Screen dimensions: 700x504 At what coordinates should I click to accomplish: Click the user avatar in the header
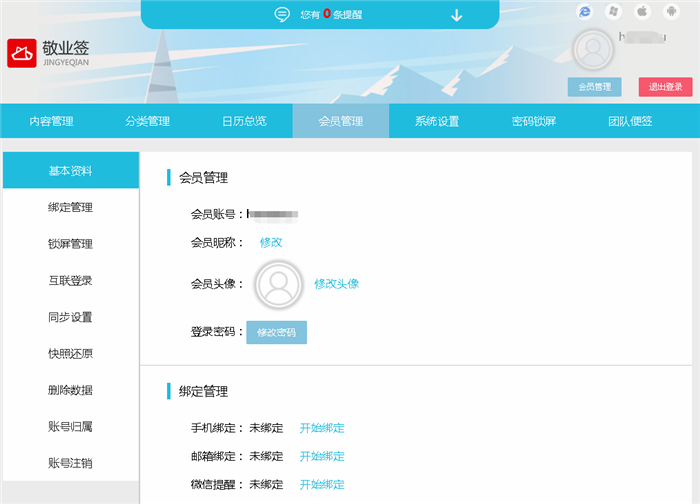coord(594,50)
